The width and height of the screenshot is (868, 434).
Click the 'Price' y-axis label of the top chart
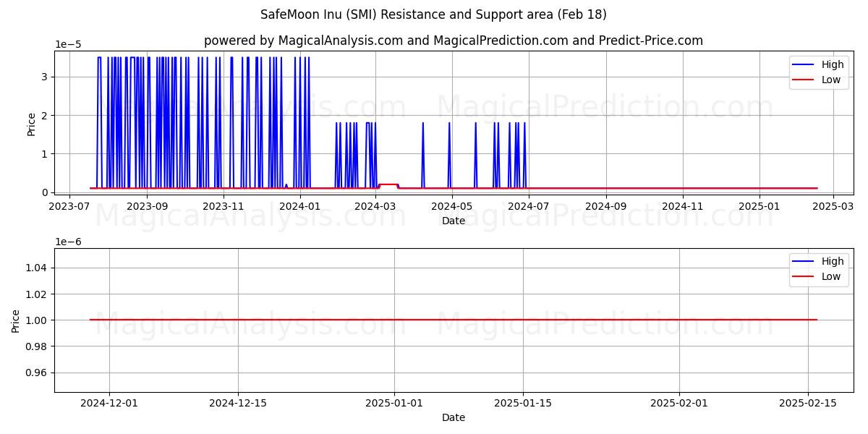[31, 124]
